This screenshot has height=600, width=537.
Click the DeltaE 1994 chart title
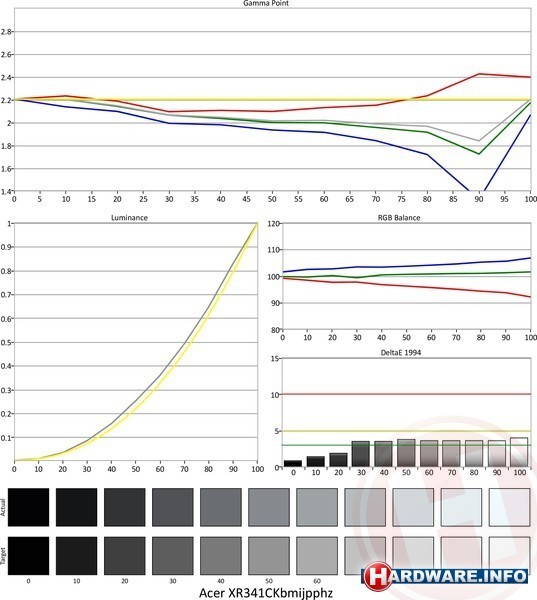pyautogui.click(x=401, y=353)
